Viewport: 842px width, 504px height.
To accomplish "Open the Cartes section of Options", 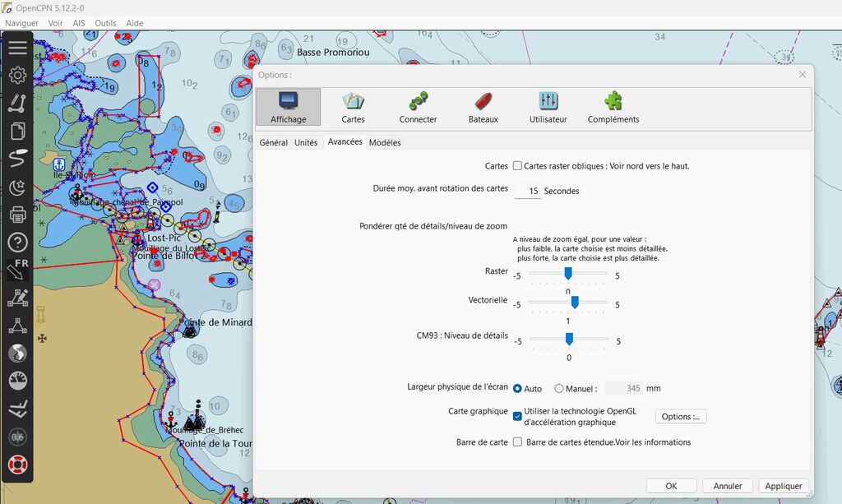I will 353,107.
